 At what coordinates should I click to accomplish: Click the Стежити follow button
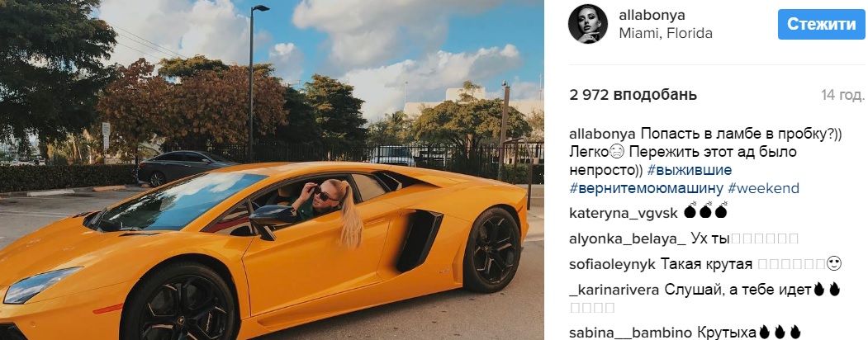pos(821,24)
